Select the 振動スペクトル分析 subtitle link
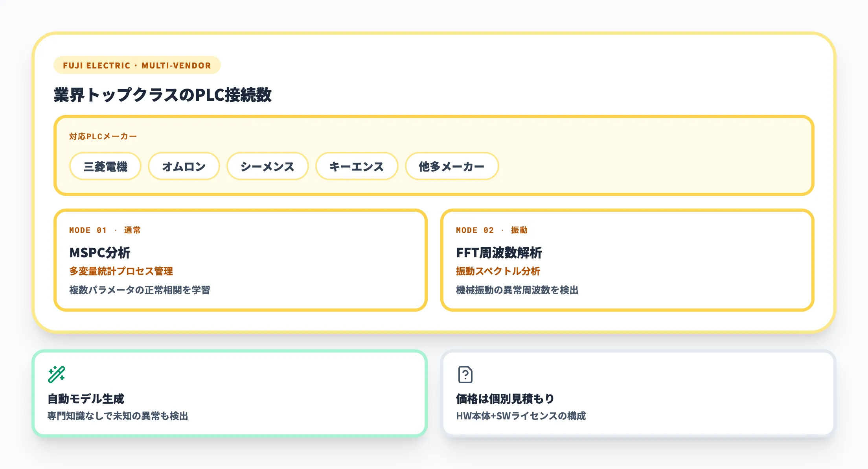This screenshot has width=868, height=469. pyautogui.click(x=498, y=271)
